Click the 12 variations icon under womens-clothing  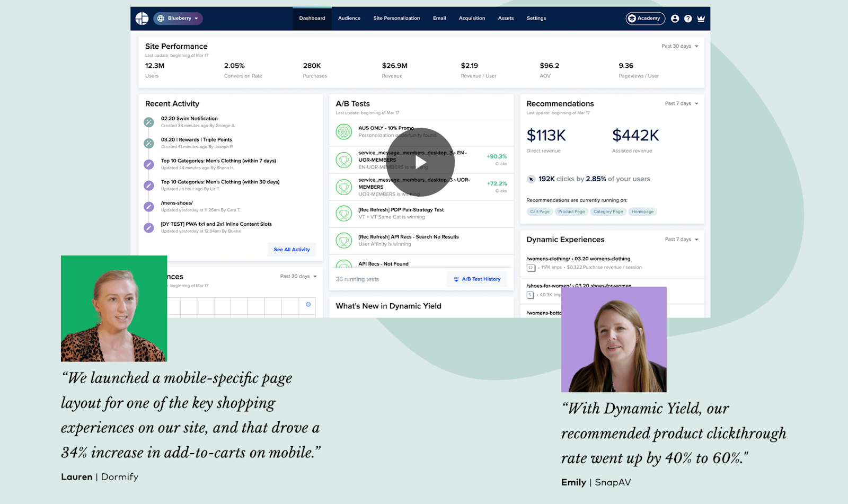tap(531, 268)
